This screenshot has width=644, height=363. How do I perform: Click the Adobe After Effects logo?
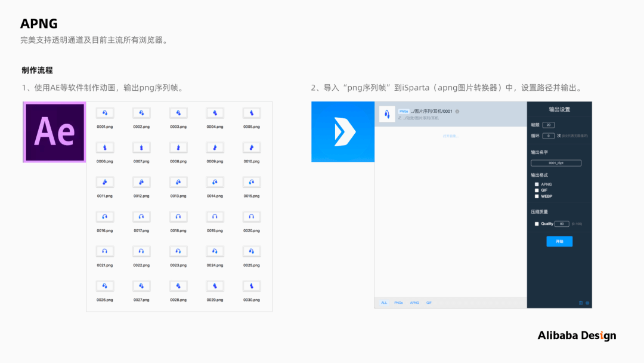click(x=54, y=132)
